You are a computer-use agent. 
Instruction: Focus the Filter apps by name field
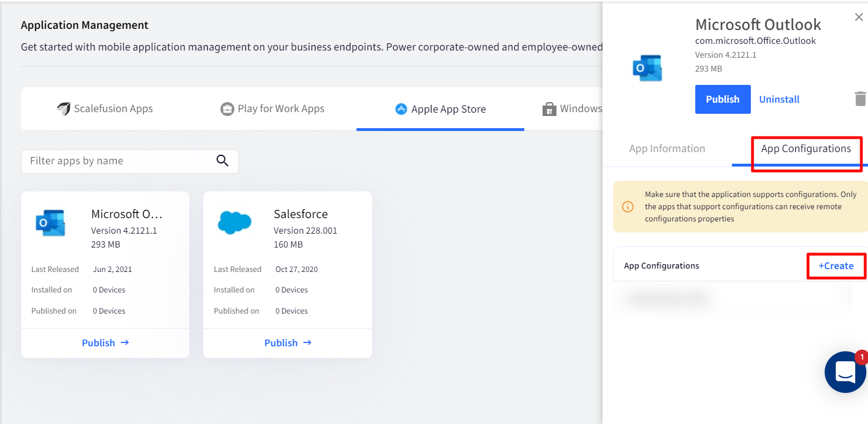pyautogui.click(x=130, y=161)
